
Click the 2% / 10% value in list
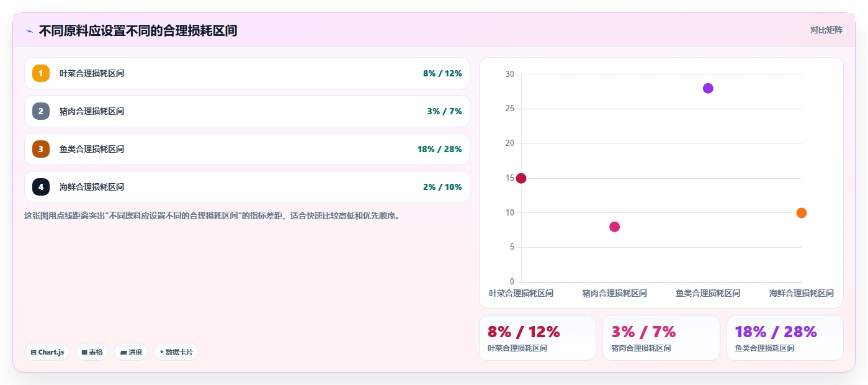coord(442,187)
